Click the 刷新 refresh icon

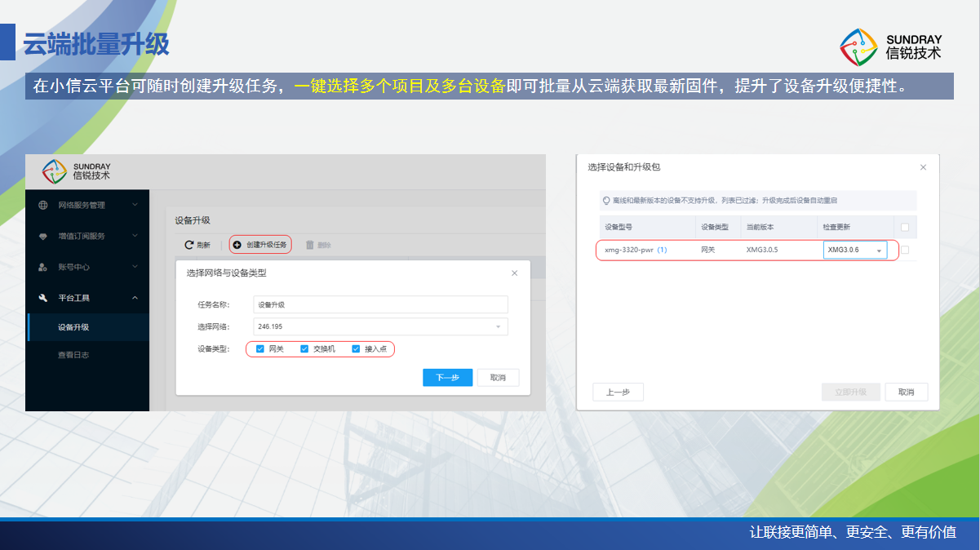(188, 245)
